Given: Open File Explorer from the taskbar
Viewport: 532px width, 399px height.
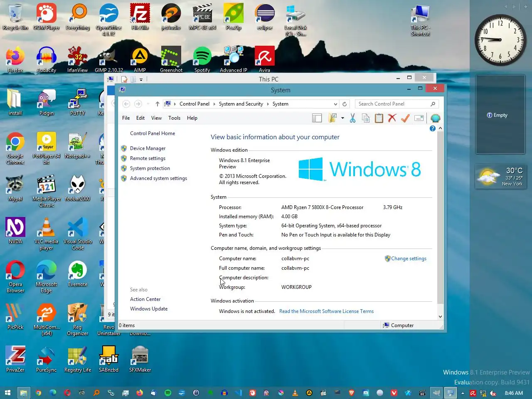Looking at the screenshot, I should point(23,393).
